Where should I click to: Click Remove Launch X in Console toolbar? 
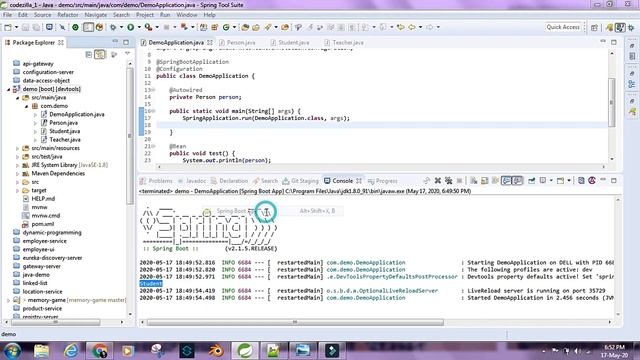[x=438, y=180]
